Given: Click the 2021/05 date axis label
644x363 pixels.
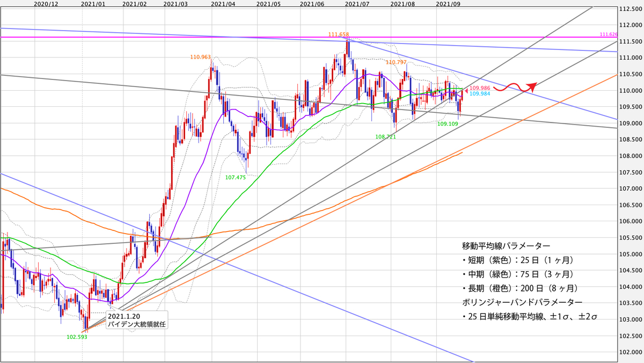Looking at the screenshot, I should pyautogui.click(x=269, y=3).
